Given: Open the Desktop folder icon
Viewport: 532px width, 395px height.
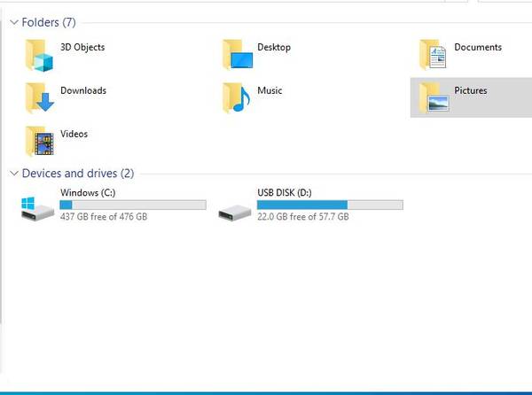Looking at the screenshot, I should pos(238,55).
